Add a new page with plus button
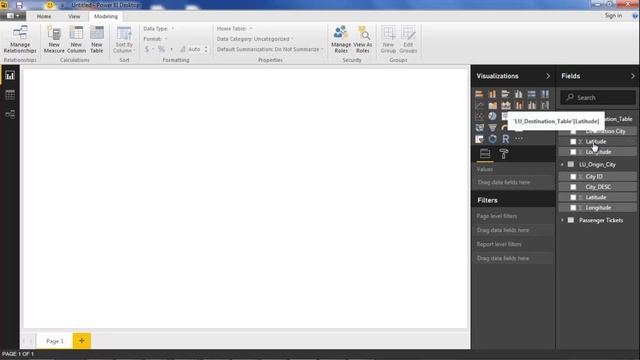This screenshot has height=360, width=640. [82, 341]
